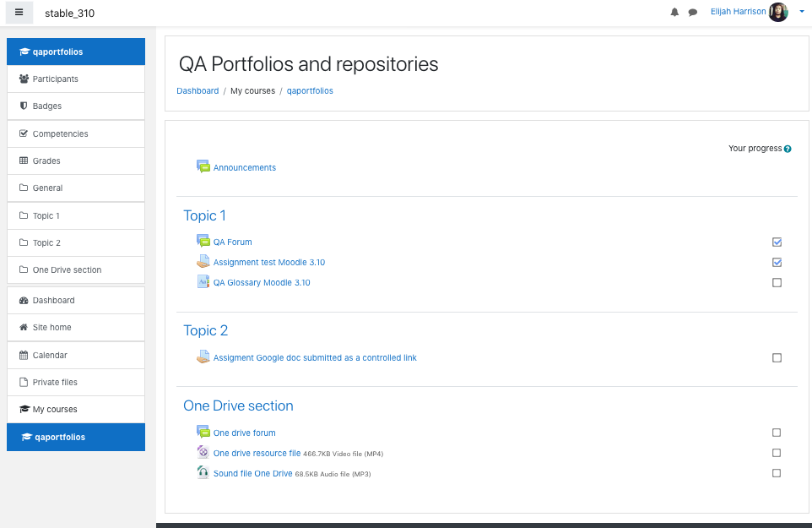
Task: Check completion box for One drive forum
Action: (777, 433)
